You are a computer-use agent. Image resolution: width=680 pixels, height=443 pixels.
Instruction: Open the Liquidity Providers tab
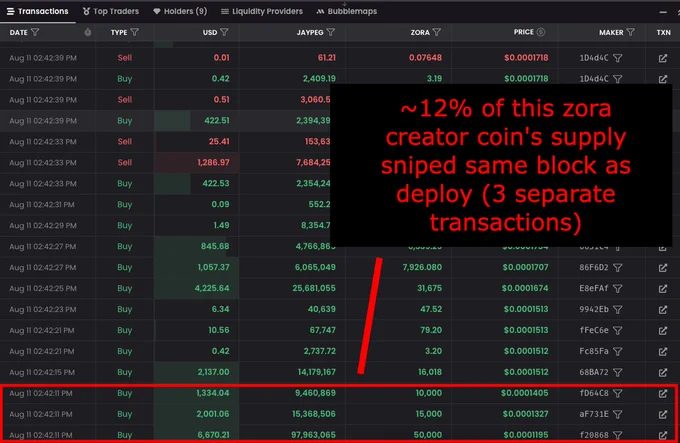pyautogui.click(x=262, y=11)
